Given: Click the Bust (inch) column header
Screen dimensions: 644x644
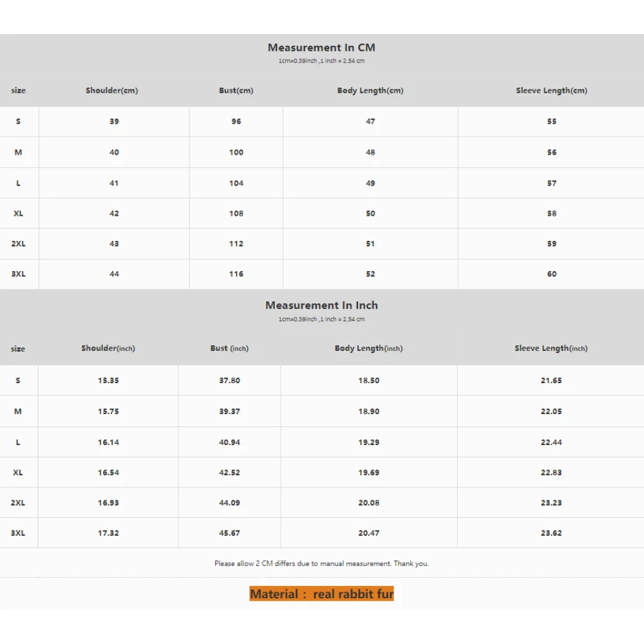Looking at the screenshot, I should pos(229,348).
